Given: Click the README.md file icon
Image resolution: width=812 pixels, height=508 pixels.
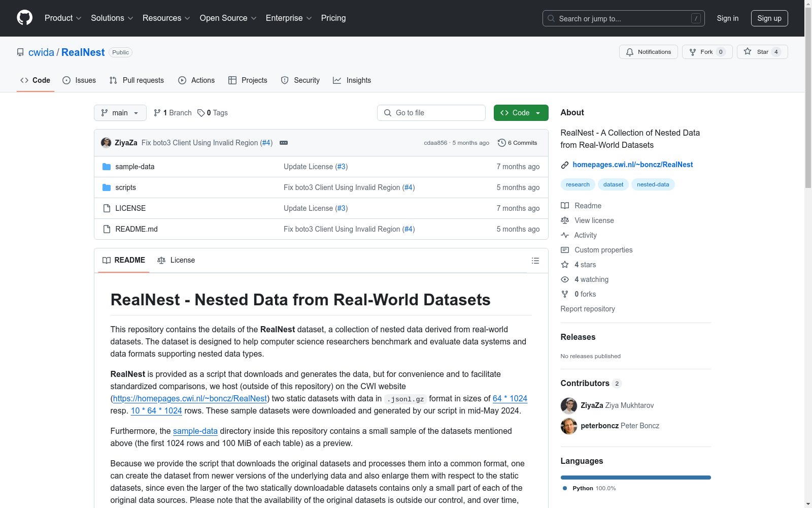Looking at the screenshot, I should coord(107,229).
